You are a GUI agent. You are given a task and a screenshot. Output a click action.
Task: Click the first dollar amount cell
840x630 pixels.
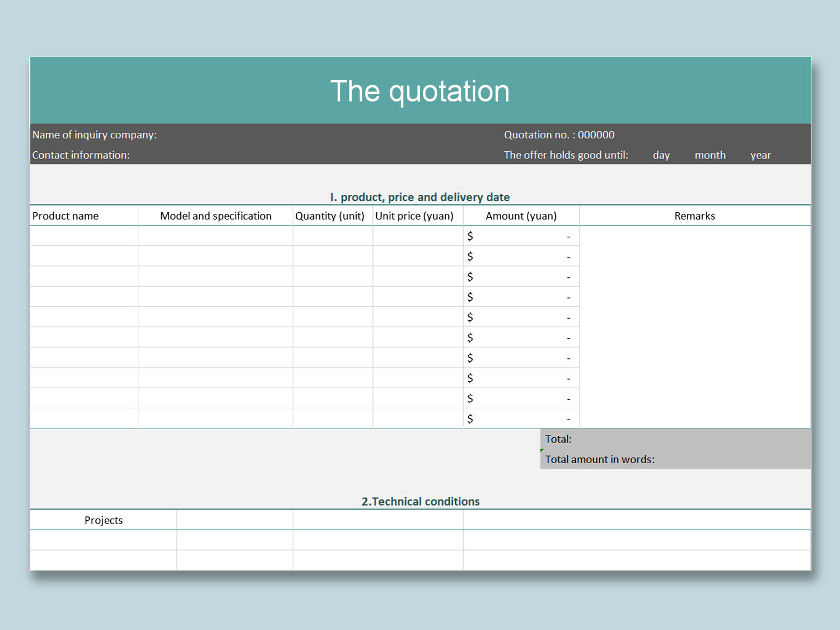click(x=521, y=236)
